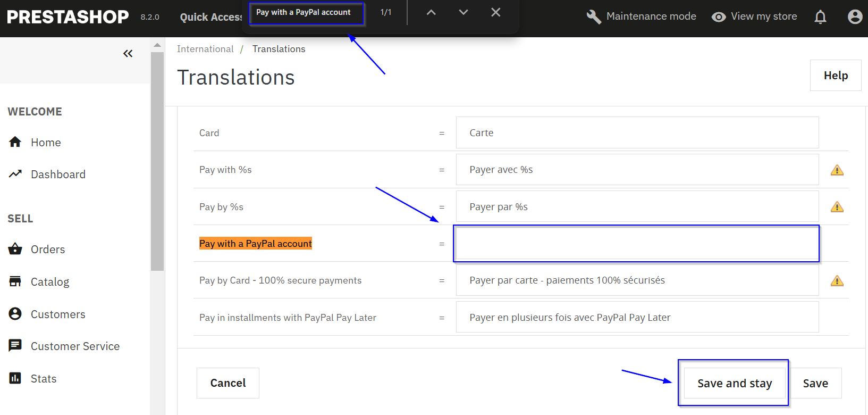This screenshot has width=868, height=415.
Task: Click warning icon beside 'Payer par carte' field
Action: tap(837, 281)
